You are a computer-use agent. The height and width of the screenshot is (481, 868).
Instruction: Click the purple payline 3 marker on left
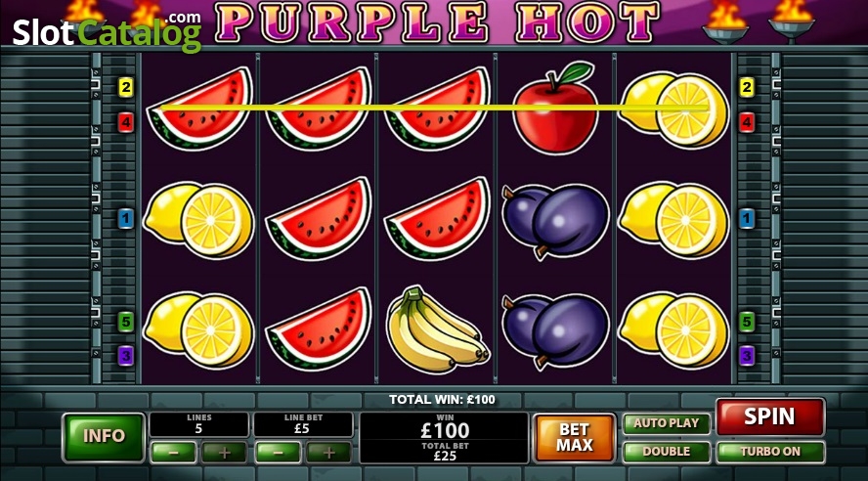[126, 355]
